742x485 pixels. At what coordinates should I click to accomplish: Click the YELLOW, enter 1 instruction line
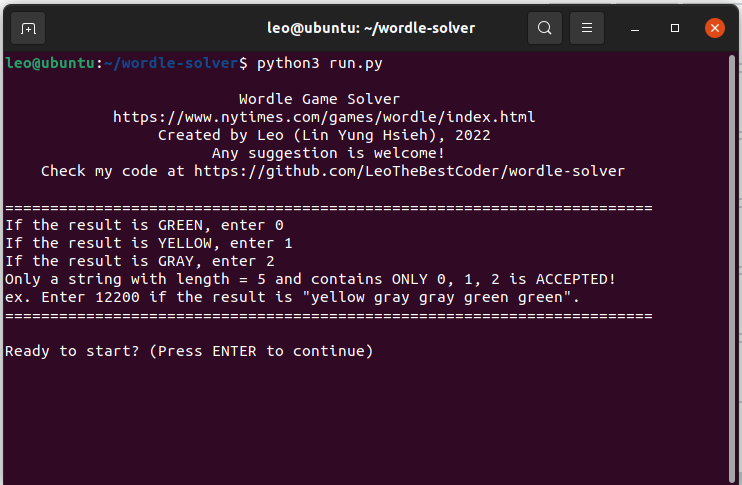[x=149, y=243]
